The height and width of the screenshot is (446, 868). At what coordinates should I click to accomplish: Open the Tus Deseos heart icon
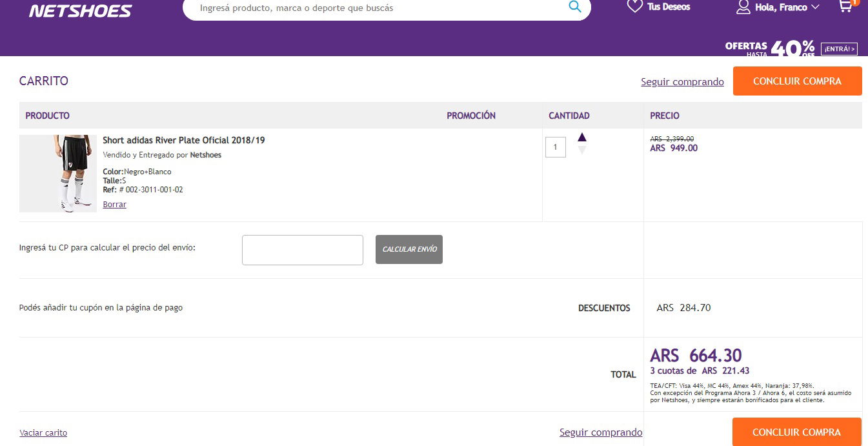click(635, 6)
